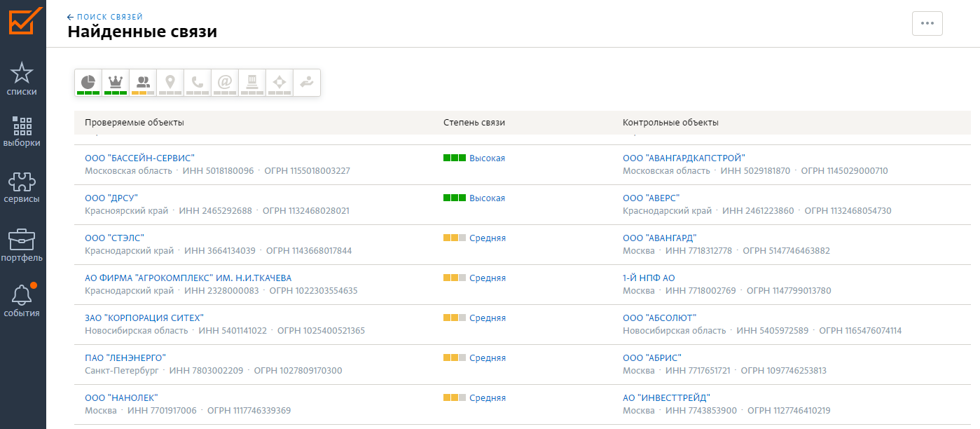Click Высокая in the БАССЕЙН-СЕРВИС row
980x429 pixels.
487,158
